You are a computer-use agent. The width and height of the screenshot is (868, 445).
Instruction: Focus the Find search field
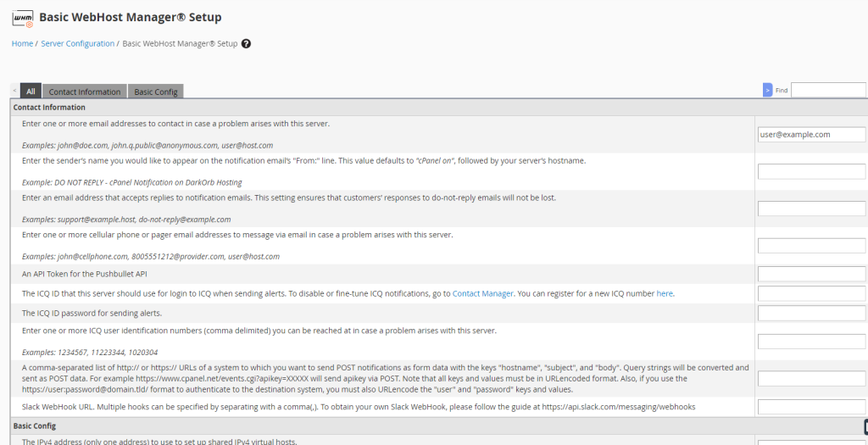[x=827, y=90]
